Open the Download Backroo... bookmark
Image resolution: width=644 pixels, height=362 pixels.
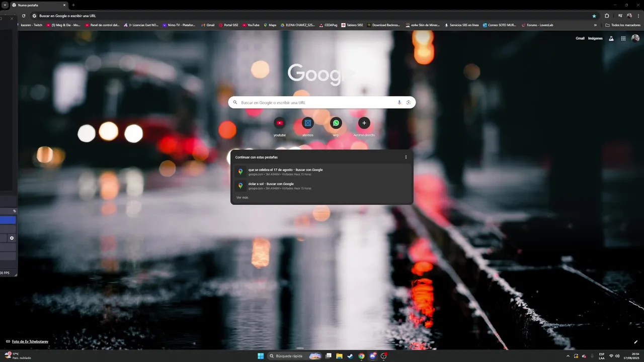click(384, 25)
